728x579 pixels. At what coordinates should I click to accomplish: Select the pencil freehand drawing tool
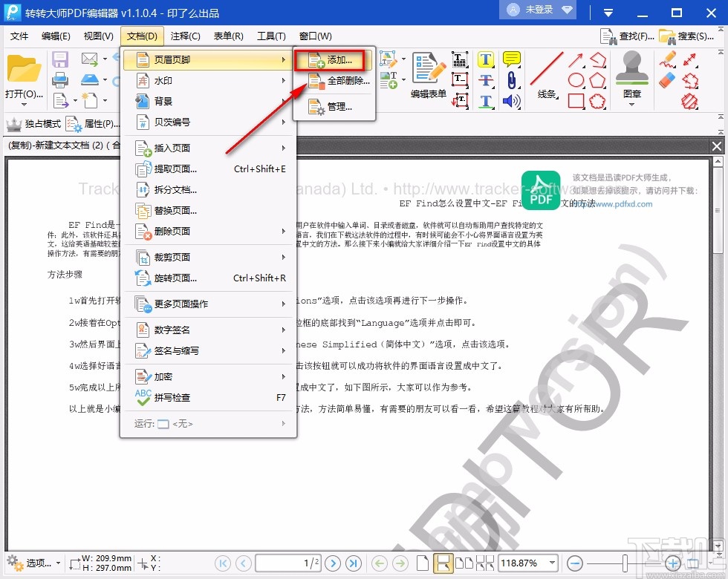point(668,59)
